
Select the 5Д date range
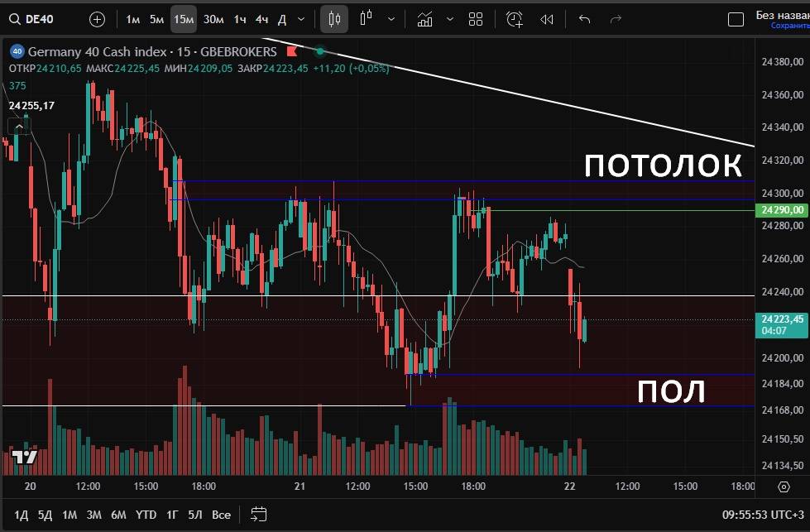[x=45, y=515]
